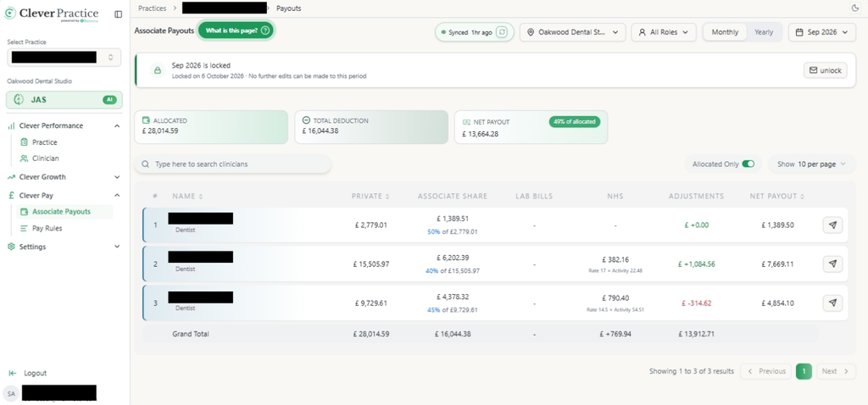Go to Associate Payouts page
Screen dimensions: 868x405
(64, 211)
